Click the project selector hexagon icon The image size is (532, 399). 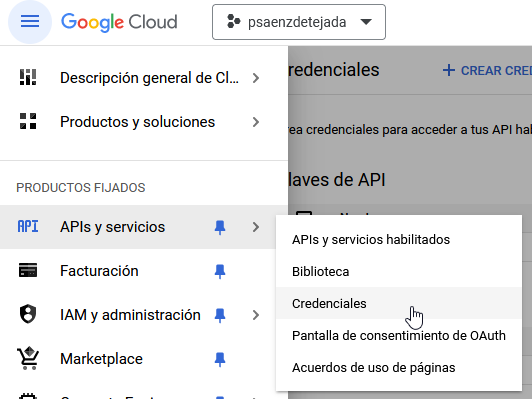233,22
